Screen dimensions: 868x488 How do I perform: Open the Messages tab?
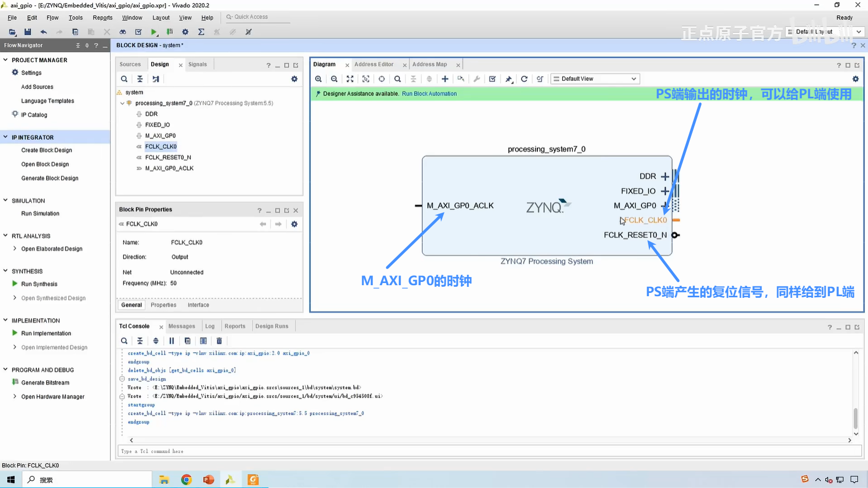click(182, 326)
